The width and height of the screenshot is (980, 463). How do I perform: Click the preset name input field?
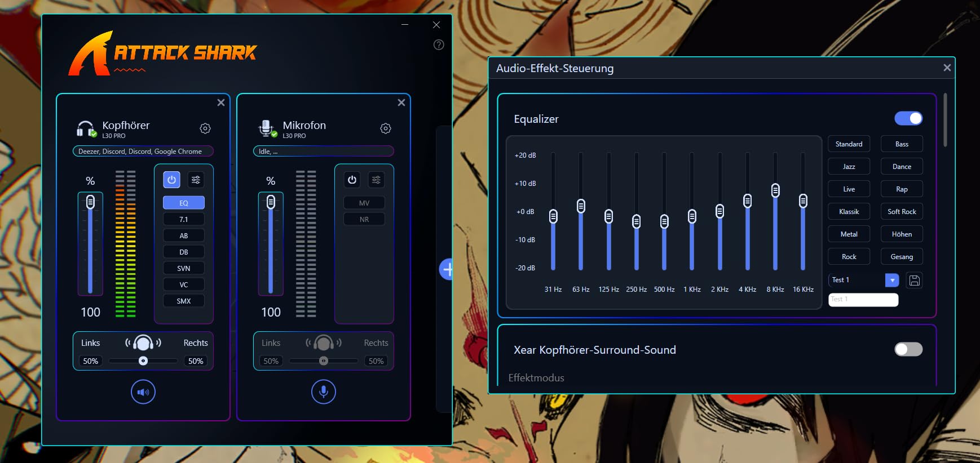coord(863,299)
